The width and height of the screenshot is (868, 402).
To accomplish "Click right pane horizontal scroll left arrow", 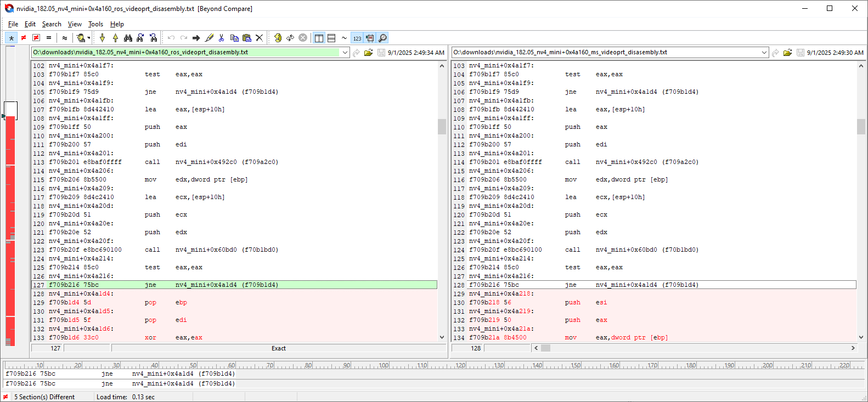I will [x=536, y=348].
